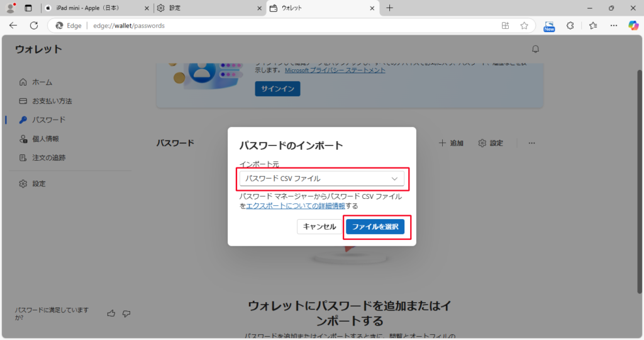Select パスワード in the sidebar
Viewport: 644px width, 340px height.
pyautogui.click(x=48, y=120)
